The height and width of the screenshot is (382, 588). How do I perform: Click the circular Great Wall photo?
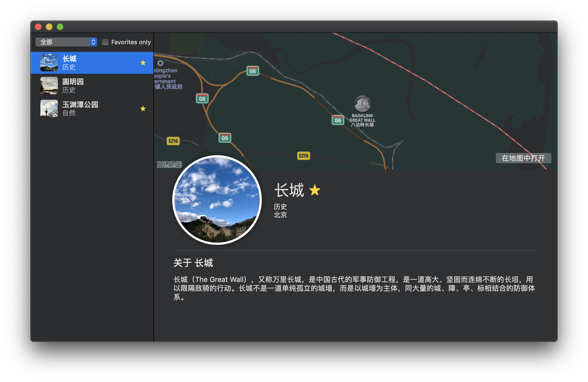217,200
